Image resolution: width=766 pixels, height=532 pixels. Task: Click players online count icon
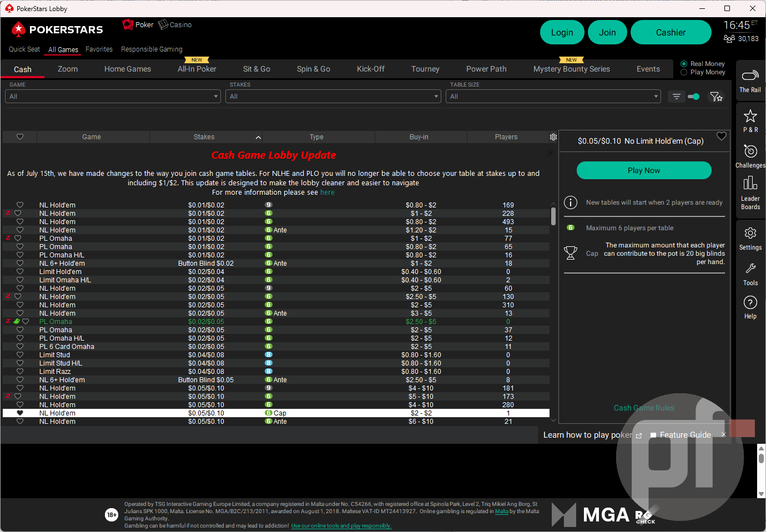(729, 39)
